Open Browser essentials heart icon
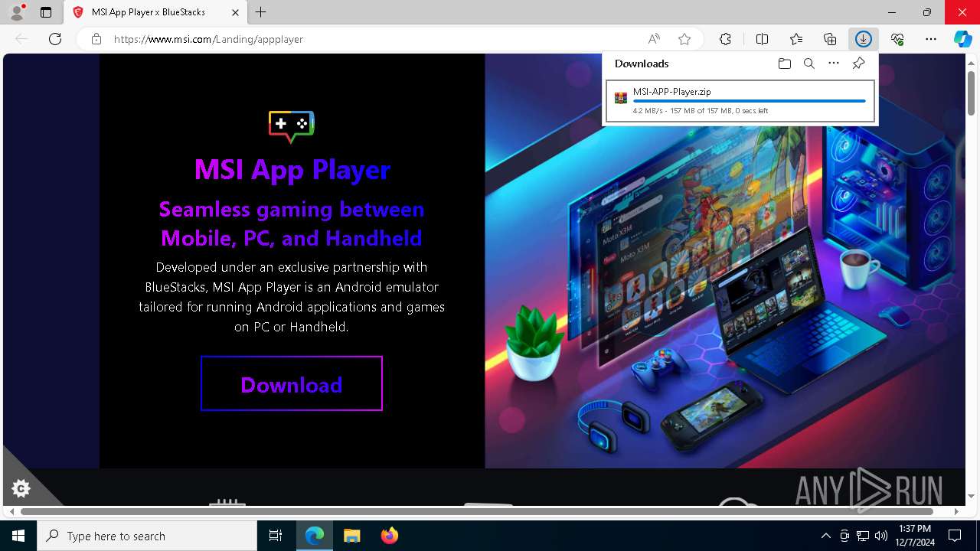 click(x=897, y=39)
